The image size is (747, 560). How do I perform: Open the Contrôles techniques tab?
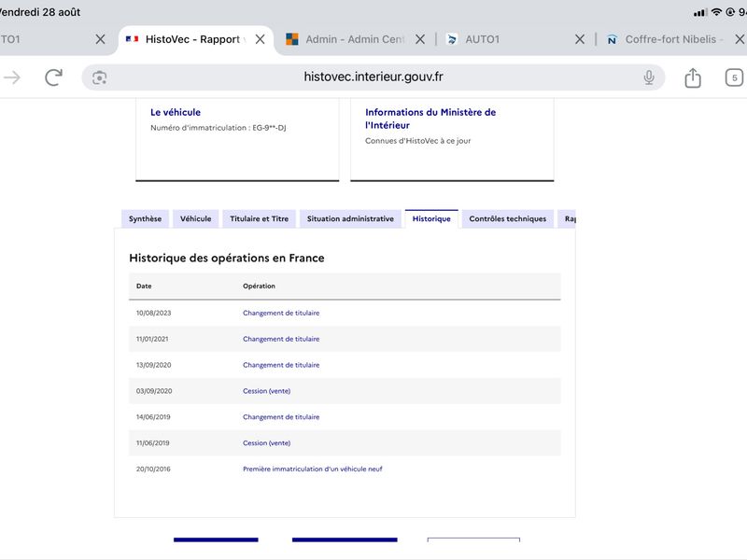(x=507, y=218)
